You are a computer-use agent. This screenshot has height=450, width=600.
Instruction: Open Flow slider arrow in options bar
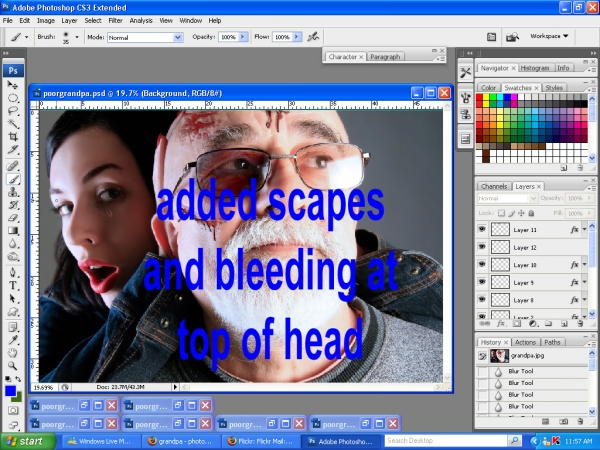pos(297,37)
